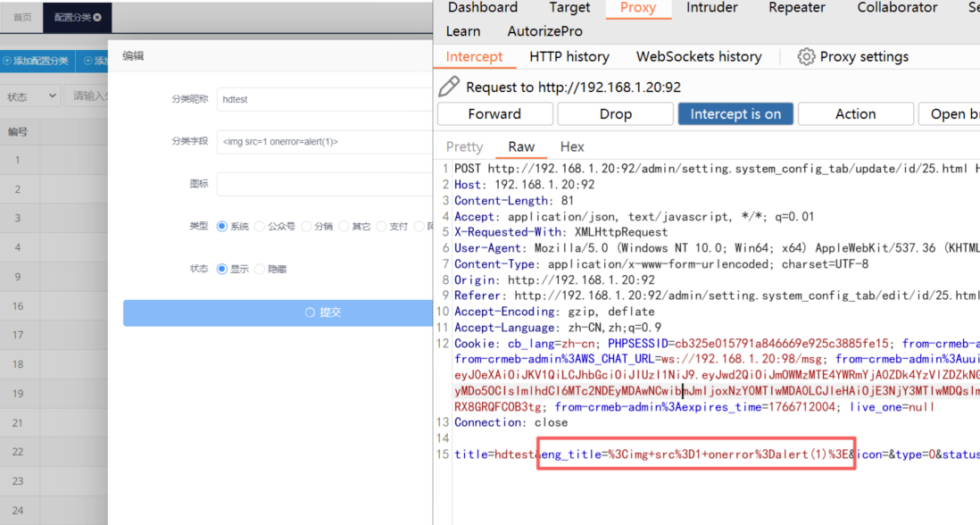Open the Action dropdown menu
980x525 pixels.
(x=855, y=113)
